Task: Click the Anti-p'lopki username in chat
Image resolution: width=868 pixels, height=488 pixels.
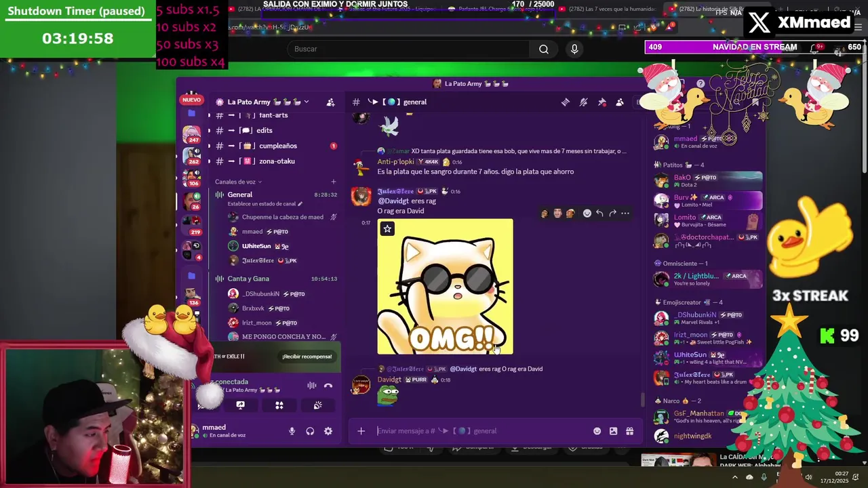Action: [395, 162]
